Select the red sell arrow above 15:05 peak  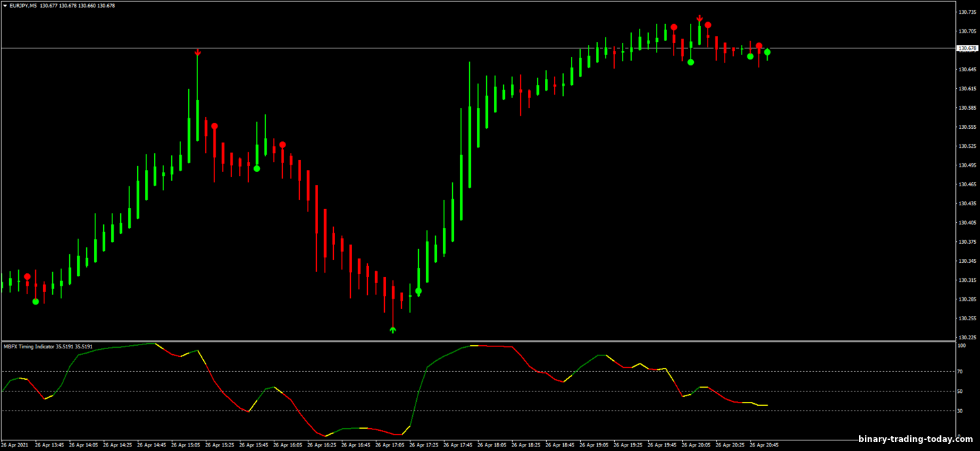pyautogui.click(x=197, y=52)
